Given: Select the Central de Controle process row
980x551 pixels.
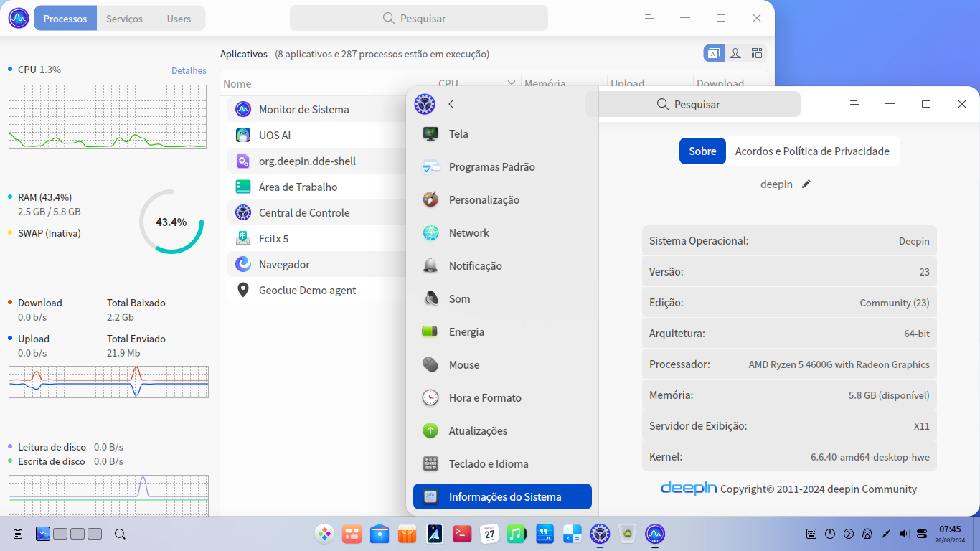Looking at the screenshot, I should (x=317, y=213).
